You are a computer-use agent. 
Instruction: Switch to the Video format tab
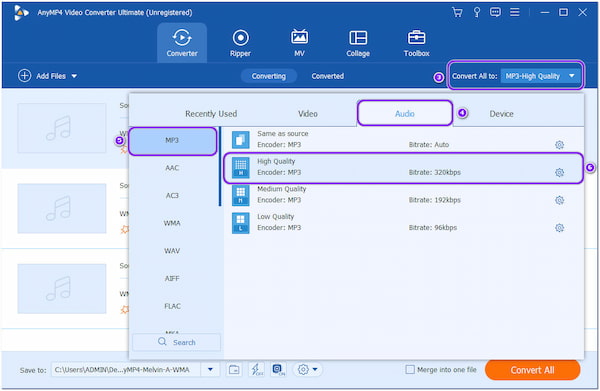308,114
